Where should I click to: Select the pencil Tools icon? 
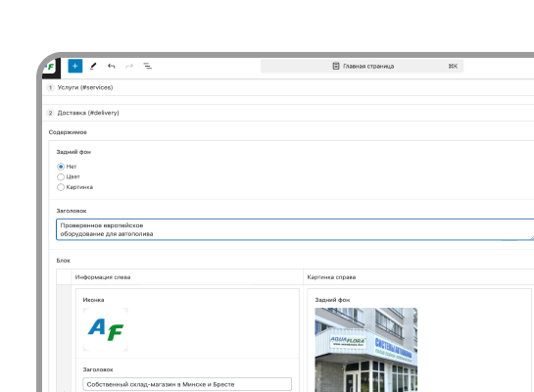tap(93, 66)
